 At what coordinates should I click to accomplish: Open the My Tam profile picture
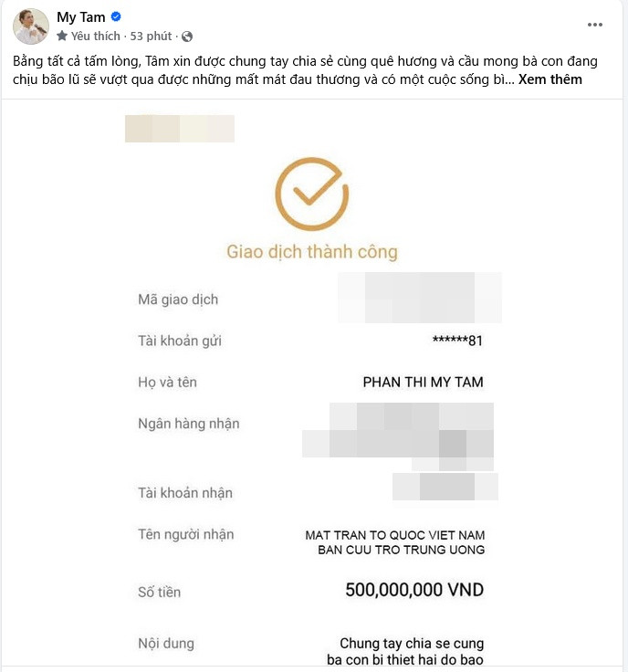click(31, 26)
